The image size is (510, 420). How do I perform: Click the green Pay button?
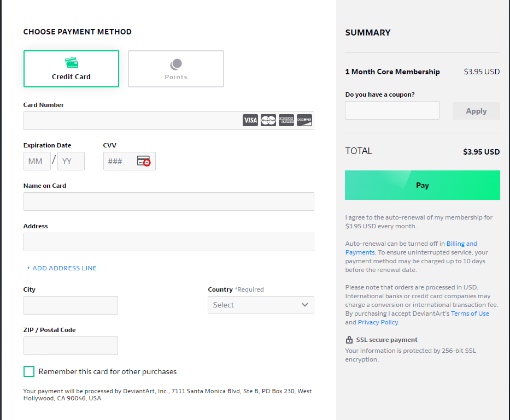[422, 185]
